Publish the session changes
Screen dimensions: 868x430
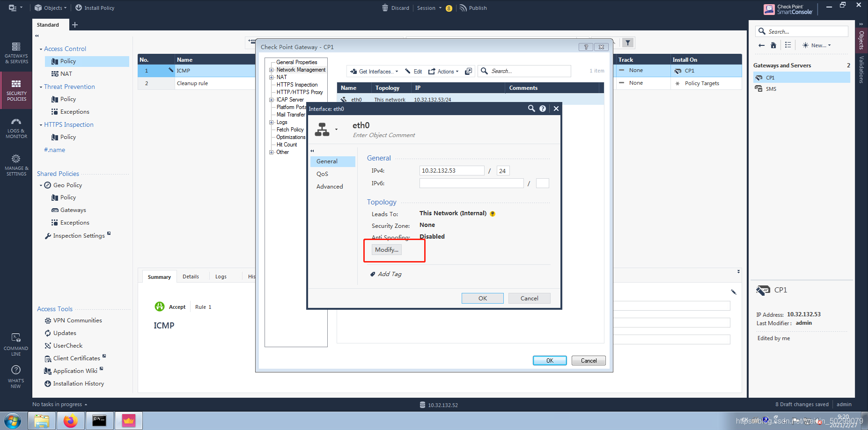473,8
